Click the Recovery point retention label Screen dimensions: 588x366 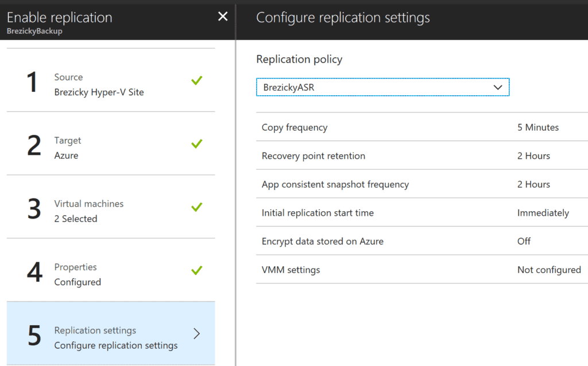[313, 156]
